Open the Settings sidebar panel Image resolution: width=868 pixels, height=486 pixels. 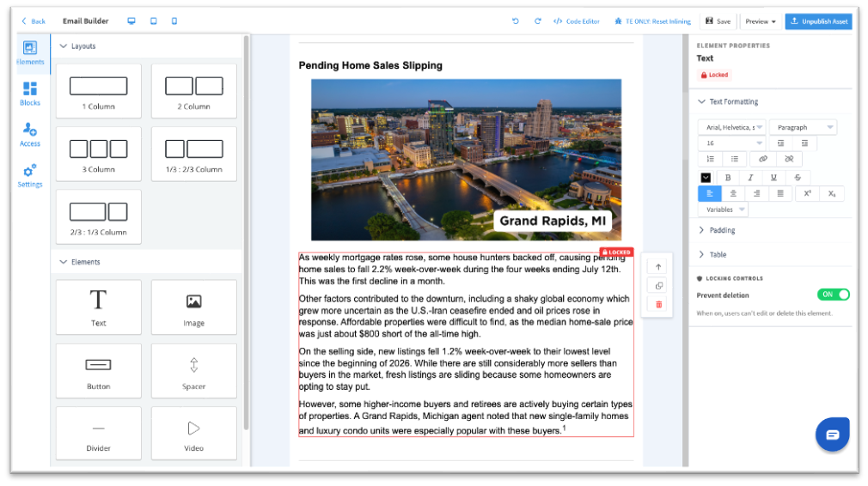[30, 176]
